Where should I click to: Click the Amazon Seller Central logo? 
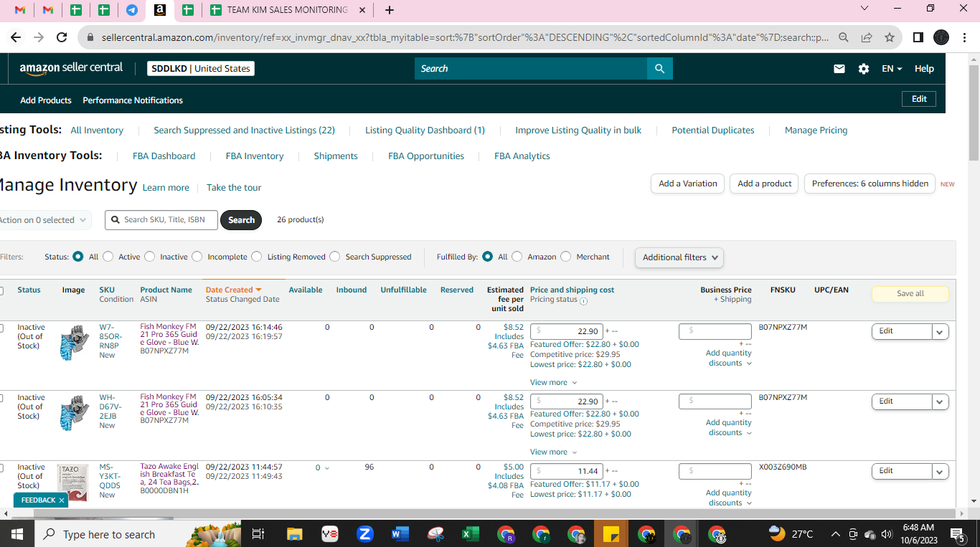(x=71, y=68)
